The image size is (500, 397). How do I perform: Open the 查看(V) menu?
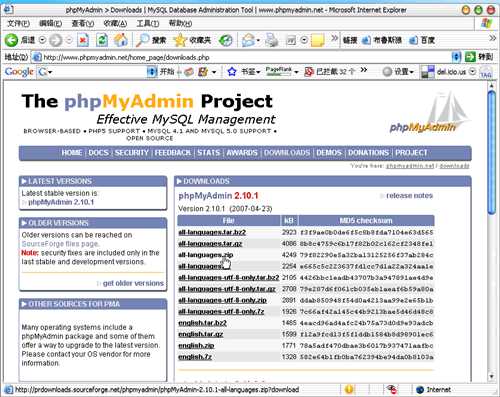[83, 23]
